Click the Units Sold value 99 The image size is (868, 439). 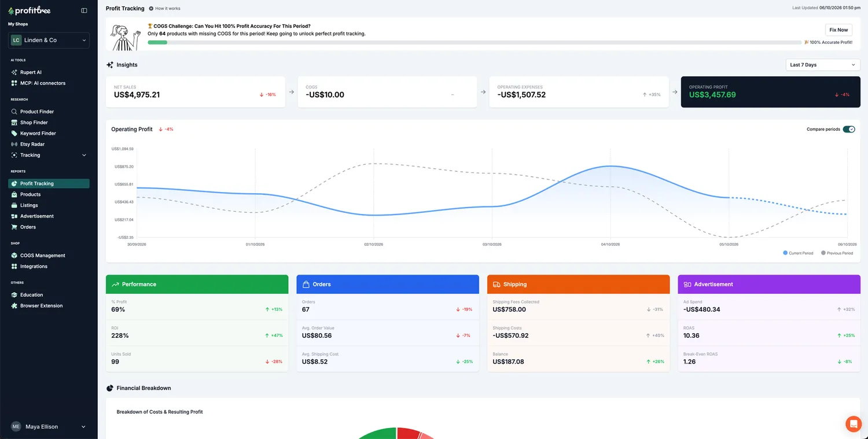tap(115, 361)
